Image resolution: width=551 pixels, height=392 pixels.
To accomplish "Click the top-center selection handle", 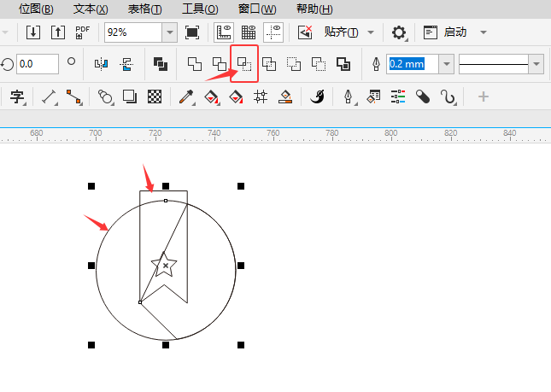I will pyautogui.click(x=166, y=186).
